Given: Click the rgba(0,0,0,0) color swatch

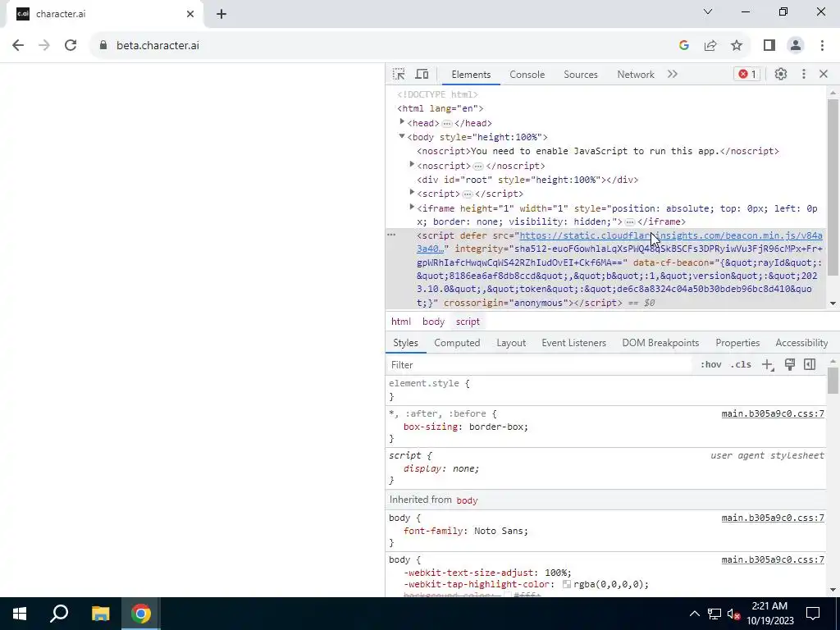Looking at the screenshot, I should tap(566, 584).
